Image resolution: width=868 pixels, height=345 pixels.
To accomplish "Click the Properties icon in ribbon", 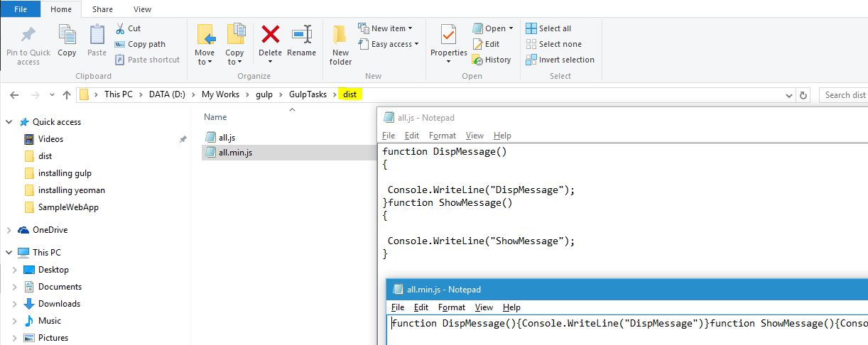I will click(448, 35).
